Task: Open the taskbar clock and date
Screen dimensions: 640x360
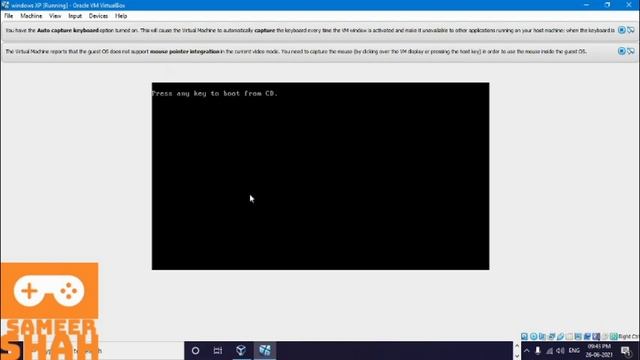Action: point(599,351)
